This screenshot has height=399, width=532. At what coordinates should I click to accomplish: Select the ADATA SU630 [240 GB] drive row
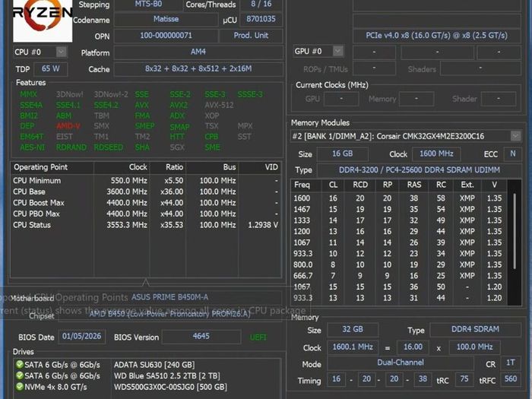point(147,365)
